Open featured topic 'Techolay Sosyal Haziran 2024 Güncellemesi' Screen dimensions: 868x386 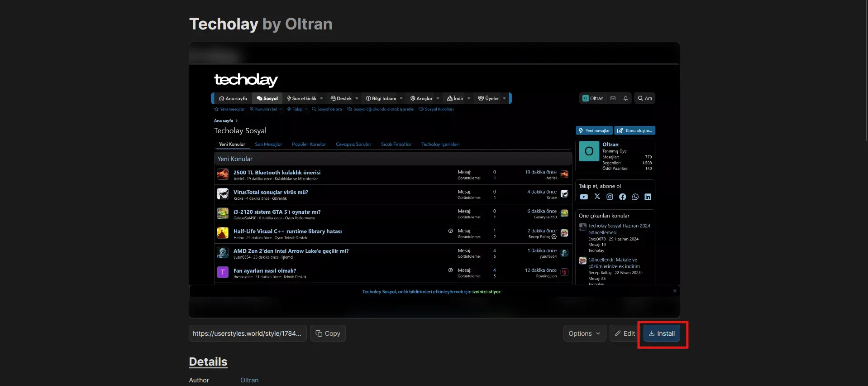pyautogui.click(x=619, y=229)
